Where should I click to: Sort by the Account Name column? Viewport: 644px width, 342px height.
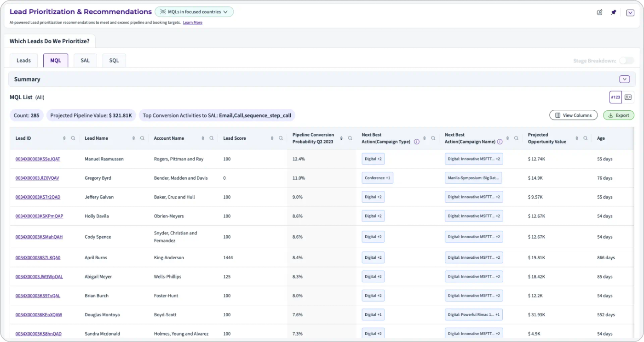tap(203, 138)
